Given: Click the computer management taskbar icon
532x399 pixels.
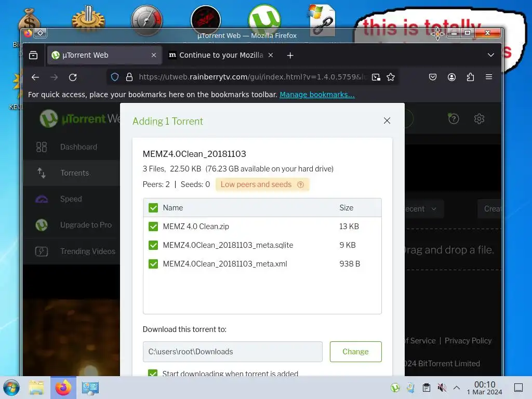Looking at the screenshot, I should [90, 388].
